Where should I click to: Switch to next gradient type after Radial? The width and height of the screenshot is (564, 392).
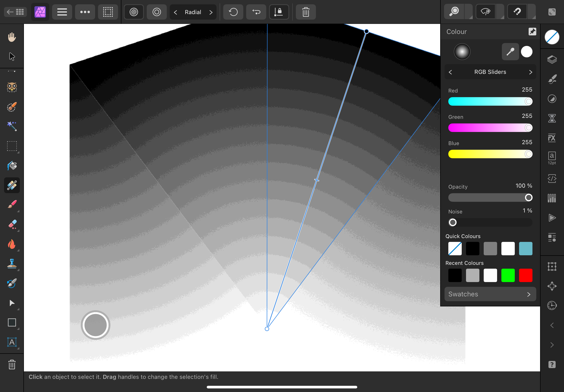point(211,12)
